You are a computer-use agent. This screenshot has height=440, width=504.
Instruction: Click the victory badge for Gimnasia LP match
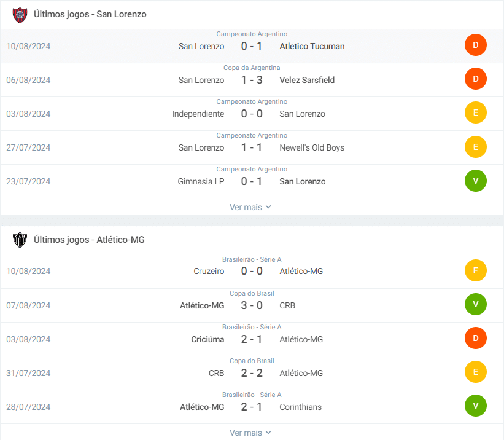click(475, 181)
